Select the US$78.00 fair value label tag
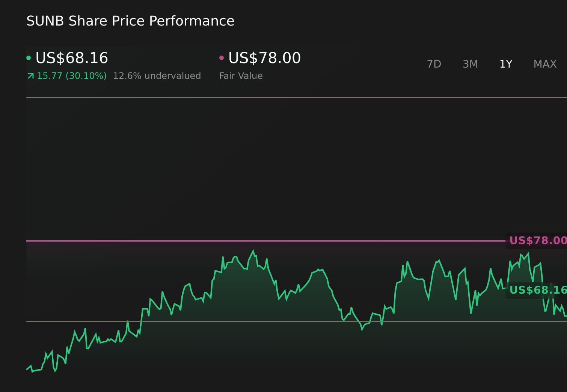 pos(538,241)
